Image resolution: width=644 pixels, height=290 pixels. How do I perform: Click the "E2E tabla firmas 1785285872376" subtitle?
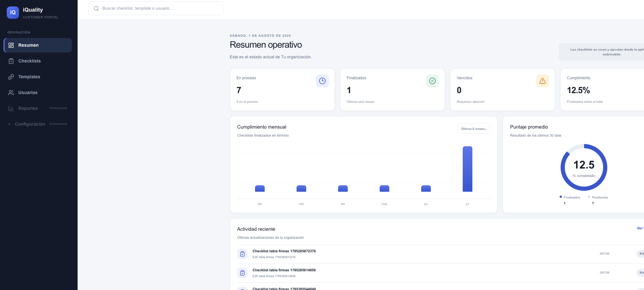[274, 257]
